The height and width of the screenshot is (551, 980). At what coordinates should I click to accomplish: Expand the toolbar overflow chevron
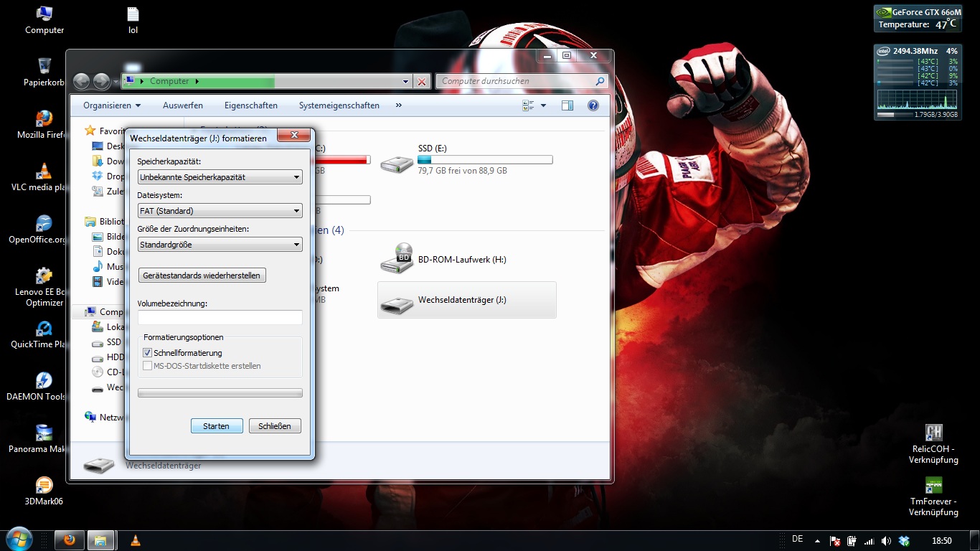click(x=399, y=105)
